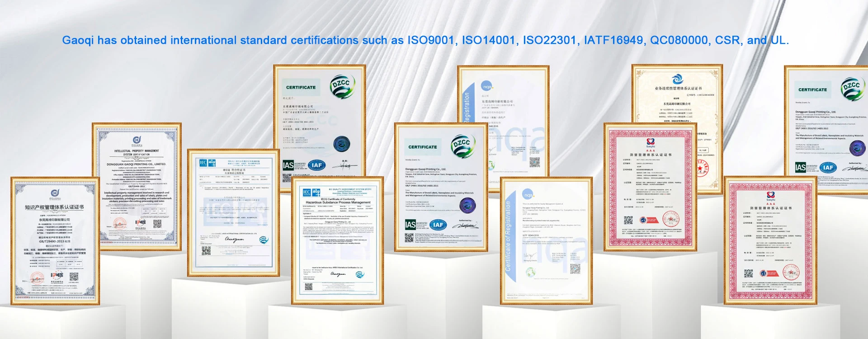This screenshot has height=339, width=868.
Task: Open the rightmost red-bordered 测量管理体系认证证书 certificate
Action: 771,240
